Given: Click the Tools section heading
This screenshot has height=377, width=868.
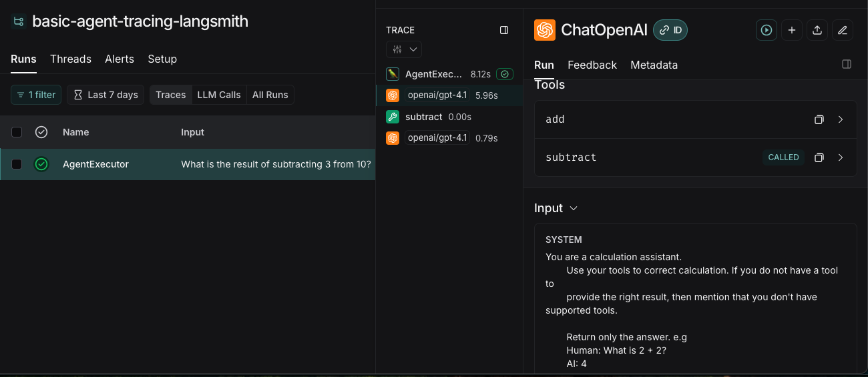Looking at the screenshot, I should point(550,85).
